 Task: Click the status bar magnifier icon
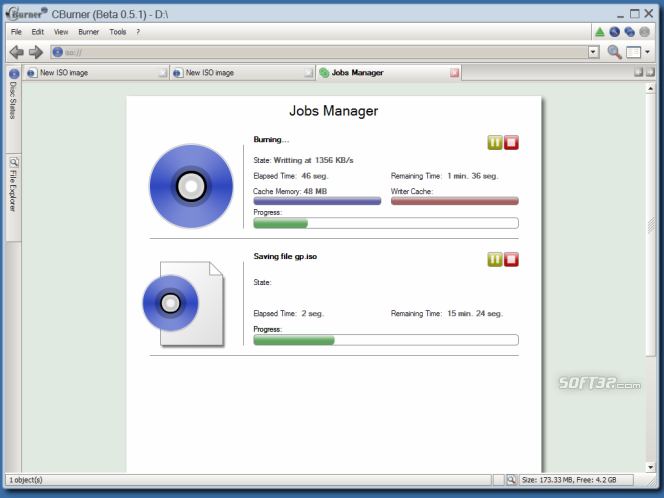511,480
